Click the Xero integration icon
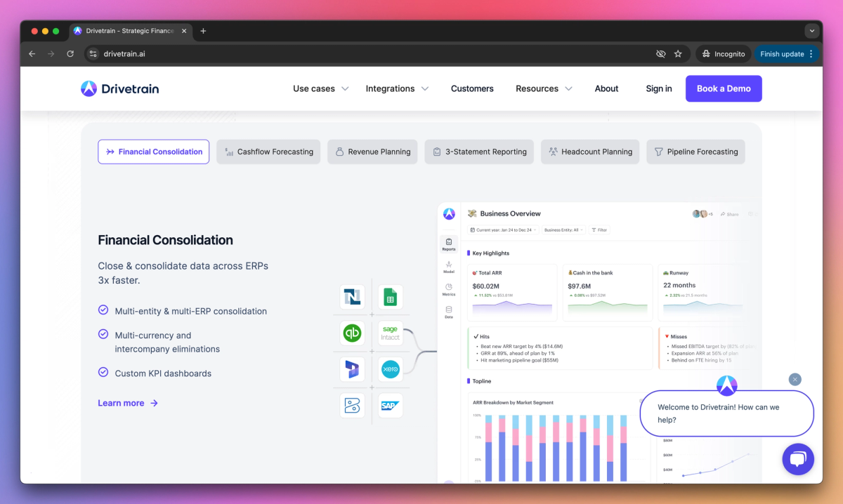This screenshot has height=504, width=843. (391, 369)
